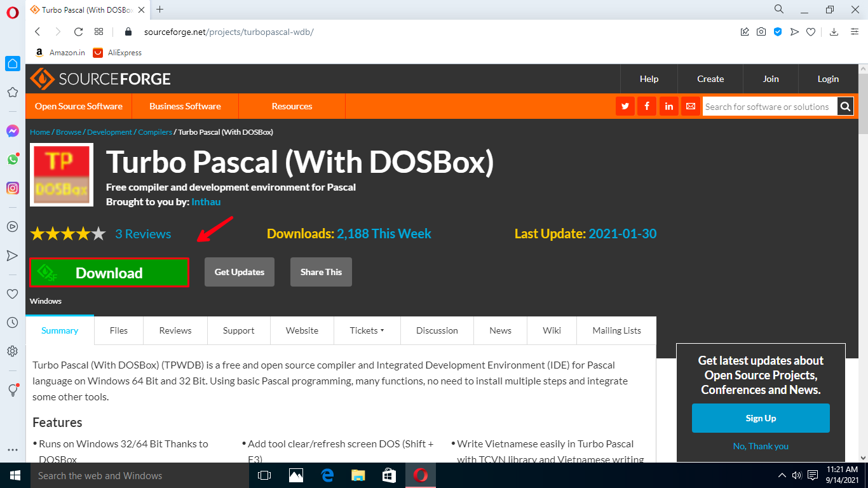Open the Support tab
Screen dimensions: 868x488
239,330
